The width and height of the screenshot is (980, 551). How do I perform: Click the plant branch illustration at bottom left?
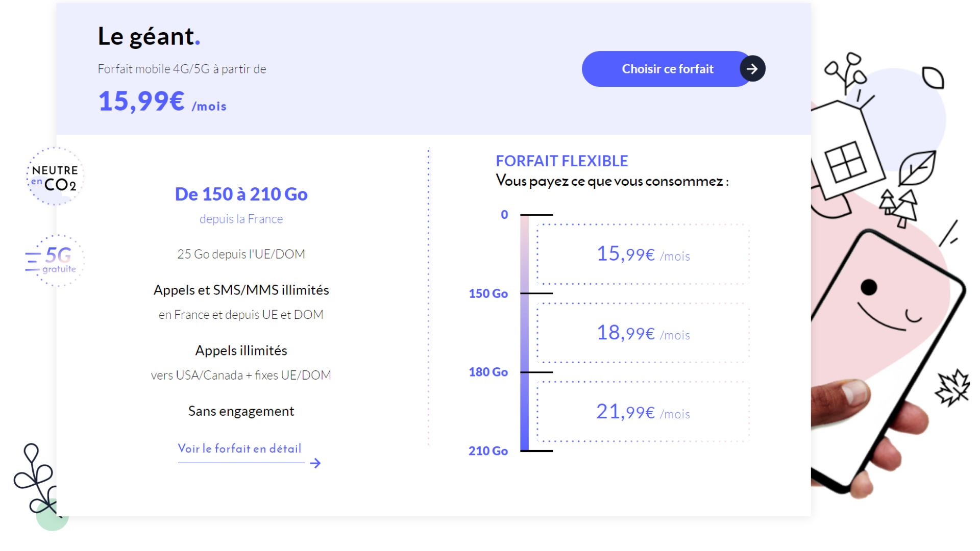[36, 480]
